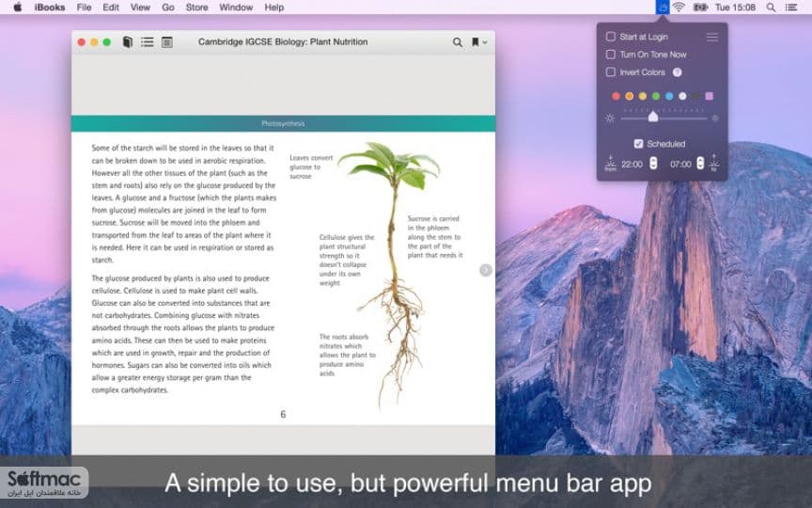Select the blue tone color swatch
This screenshot has width=812, height=508.
(x=669, y=96)
